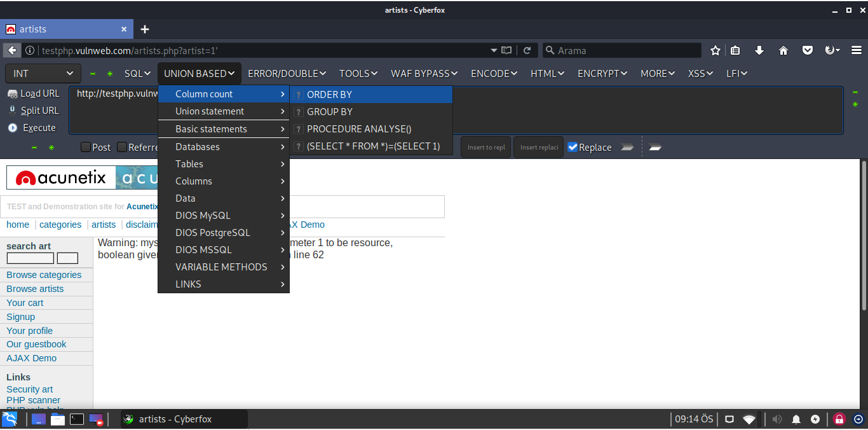
Task: Open new tab with plus button
Action: (145, 29)
